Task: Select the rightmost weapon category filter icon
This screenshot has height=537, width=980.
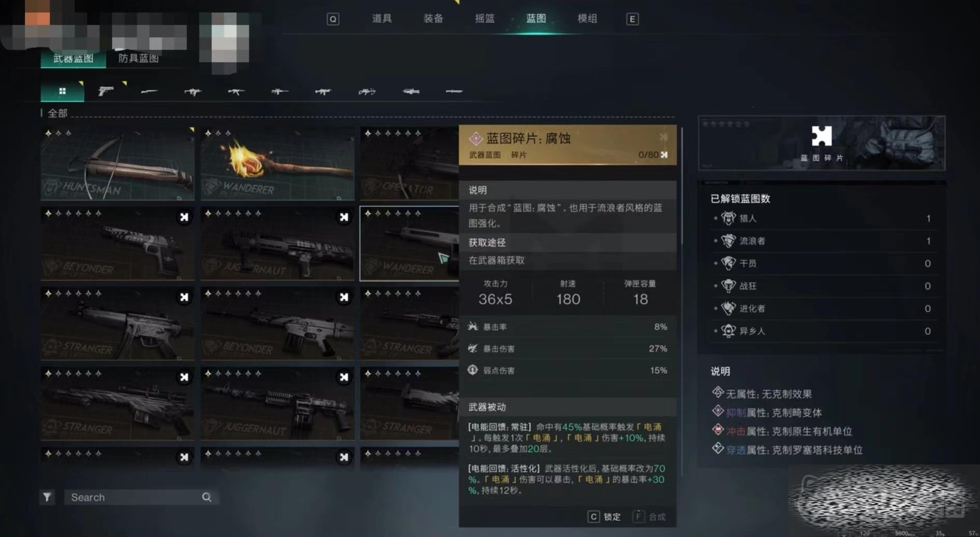Action: 454,91
